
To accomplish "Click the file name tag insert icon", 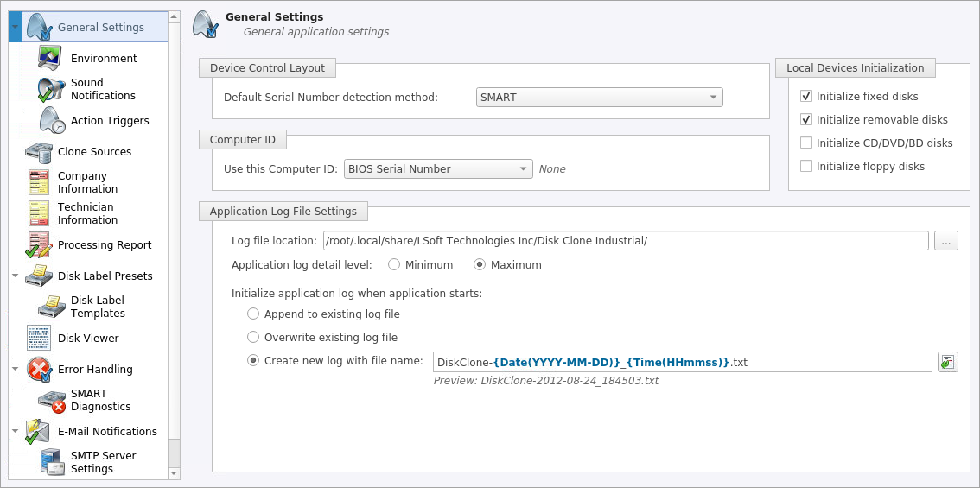I will pyautogui.click(x=947, y=362).
